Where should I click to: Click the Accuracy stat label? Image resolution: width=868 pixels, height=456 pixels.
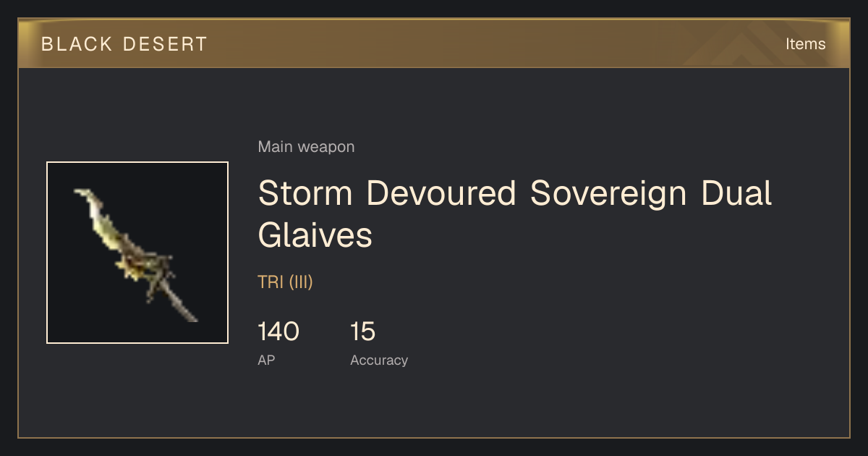point(379,360)
